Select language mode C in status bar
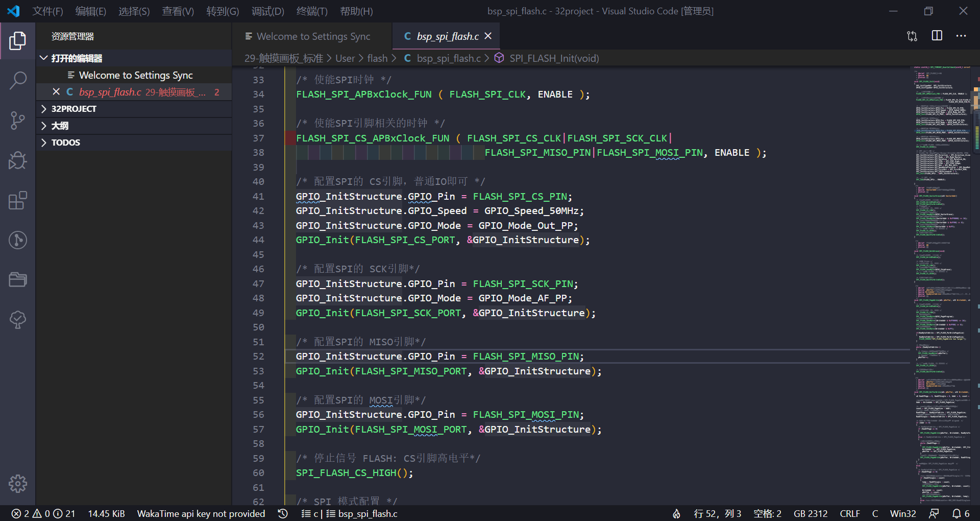 (875, 513)
